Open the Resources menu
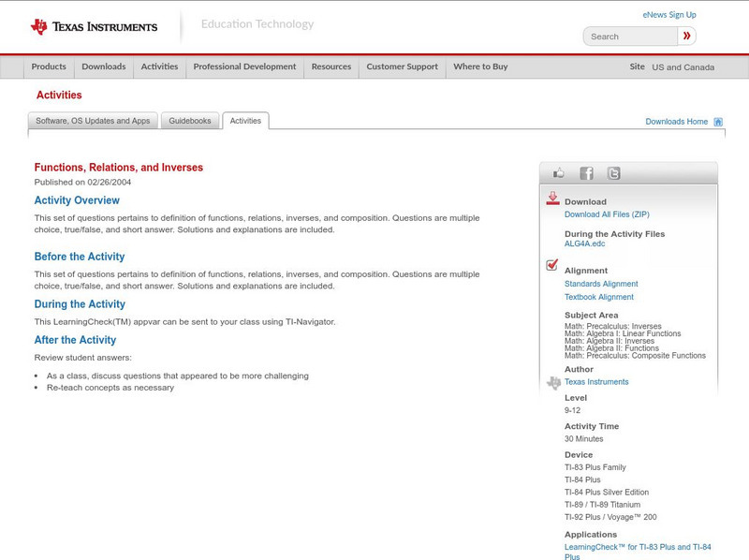Image resolution: width=749 pixels, height=560 pixels. point(331,66)
